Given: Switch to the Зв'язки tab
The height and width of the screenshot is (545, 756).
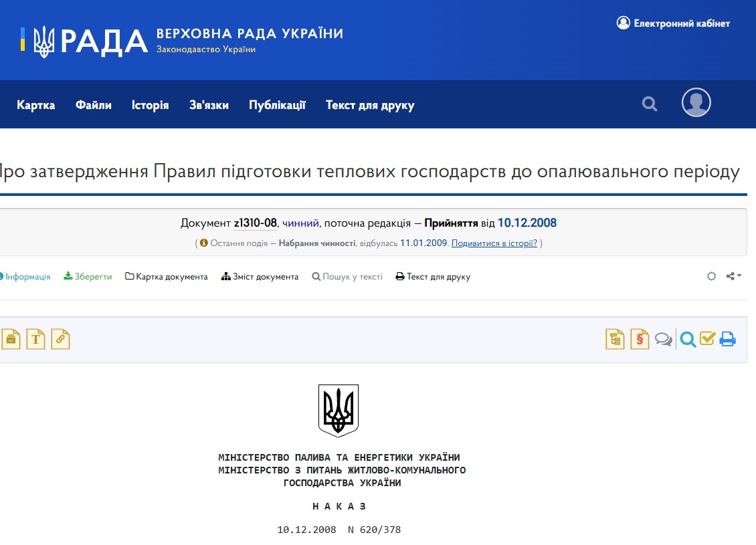Looking at the screenshot, I should [x=209, y=105].
